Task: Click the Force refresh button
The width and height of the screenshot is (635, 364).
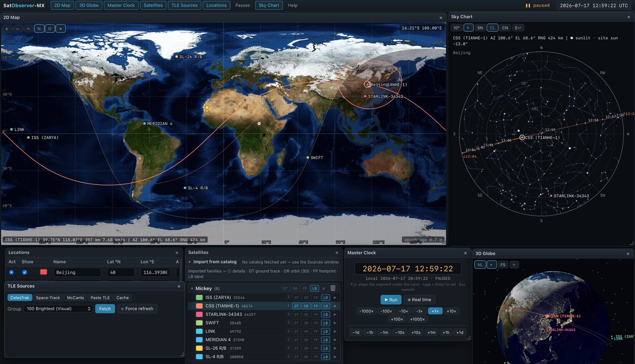Action: 137,308
